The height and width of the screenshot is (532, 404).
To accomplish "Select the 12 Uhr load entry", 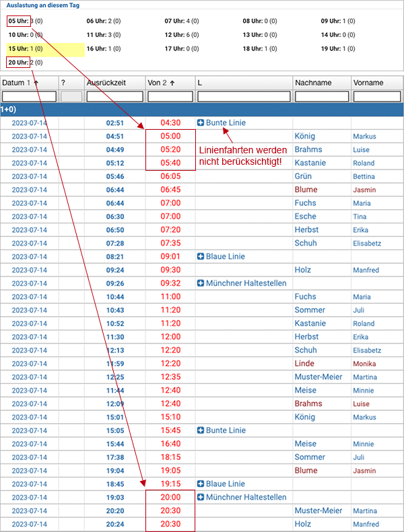I will click(x=182, y=35).
